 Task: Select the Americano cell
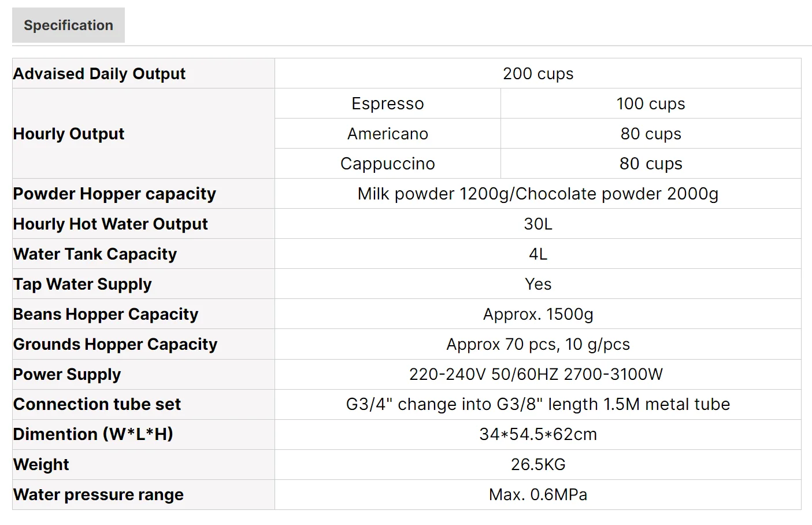387,134
